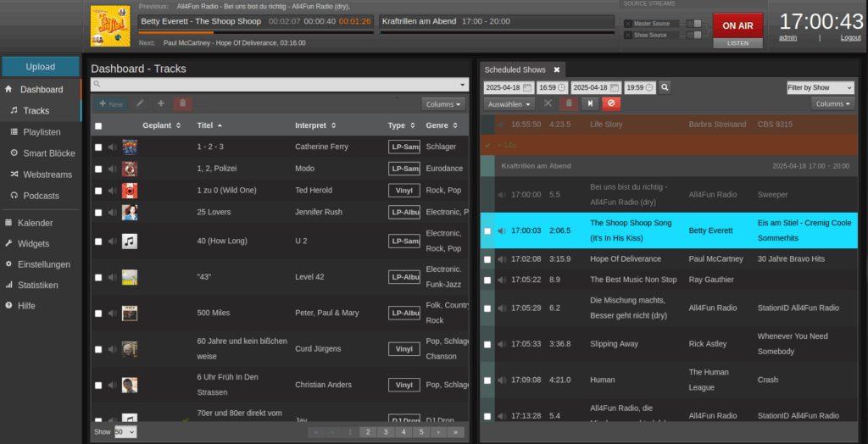The image size is (868, 444).
Task: Click the trash icon in Scheduled Shows toolbar
Action: point(569,103)
